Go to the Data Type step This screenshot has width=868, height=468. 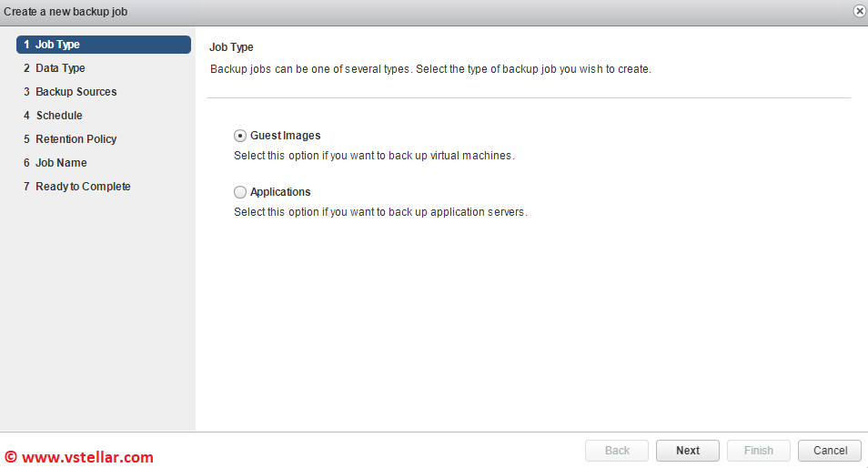point(60,68)
